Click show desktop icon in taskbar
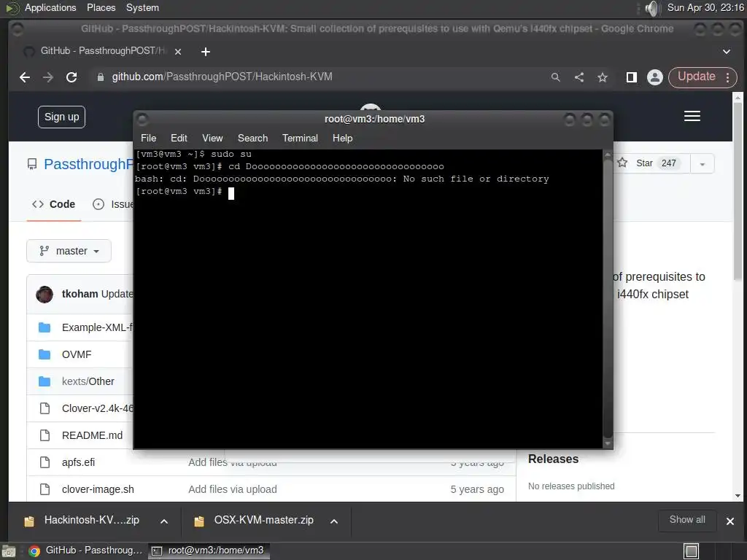747x560 pixels. (9, 551)
